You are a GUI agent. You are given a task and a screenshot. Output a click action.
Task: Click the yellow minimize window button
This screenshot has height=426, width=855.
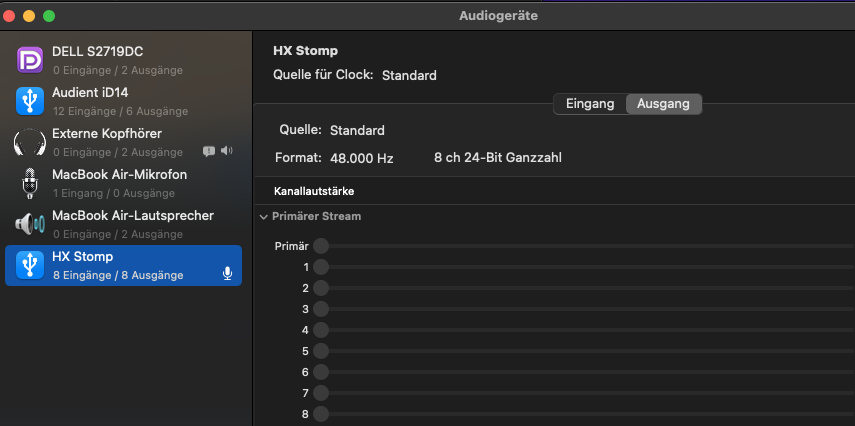tap(29, 16)
